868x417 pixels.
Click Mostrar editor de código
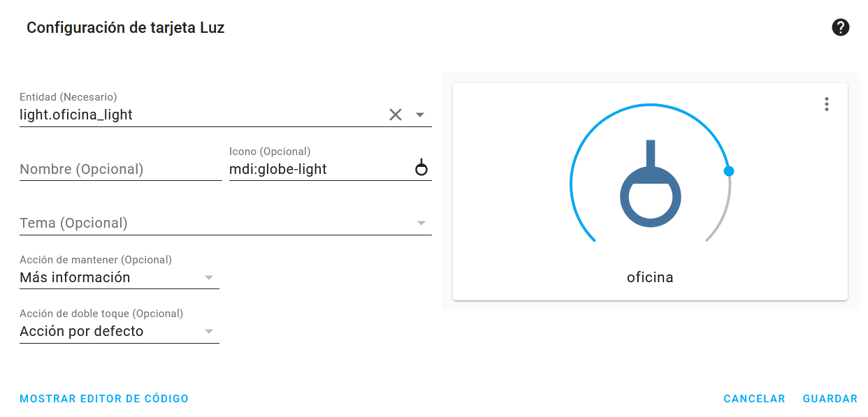tap(104, 399)
